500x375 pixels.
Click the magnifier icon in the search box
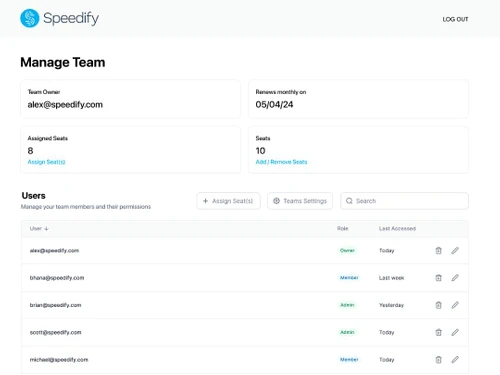349,201
